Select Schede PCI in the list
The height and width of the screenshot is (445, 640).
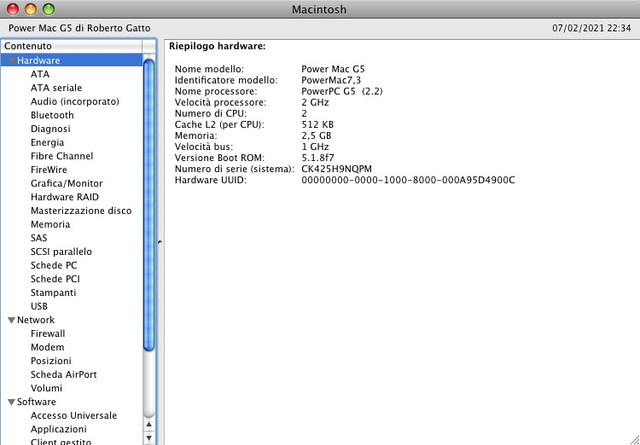tap(55, 279)
